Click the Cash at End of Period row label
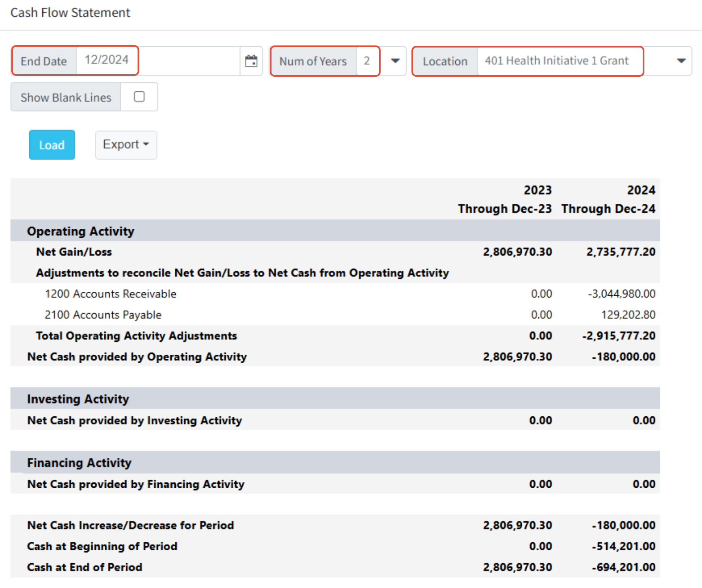702x588 pixels. 85,567
